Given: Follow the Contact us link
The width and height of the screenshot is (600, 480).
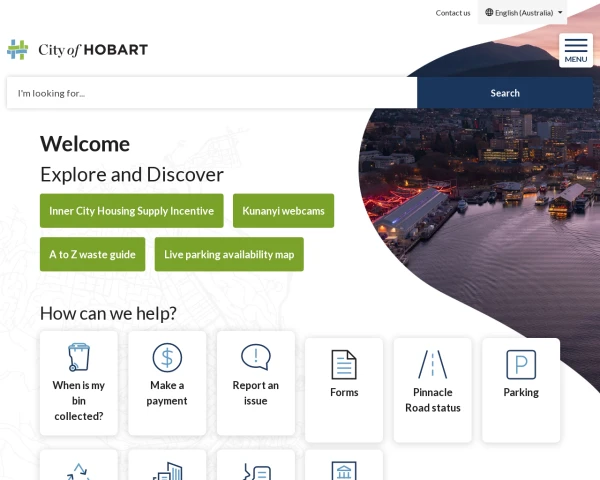Looking at the screenshot, I should pos(453,13).
